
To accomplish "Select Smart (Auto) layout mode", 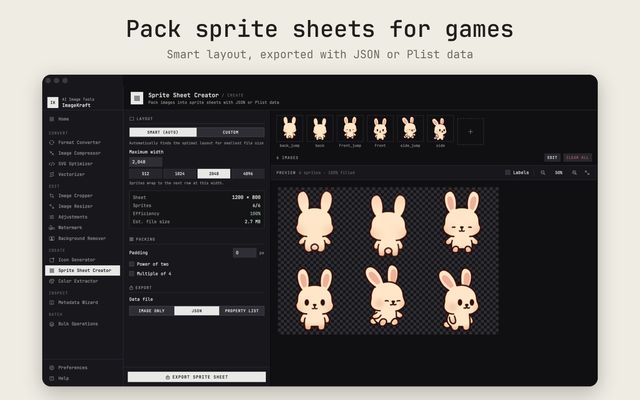I will click(x=163, y=132).
